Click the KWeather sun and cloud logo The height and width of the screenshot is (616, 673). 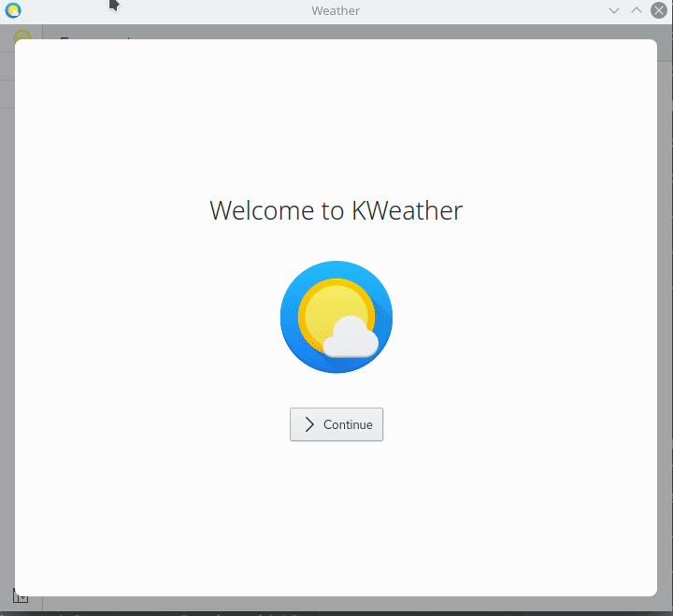point(336,317)
